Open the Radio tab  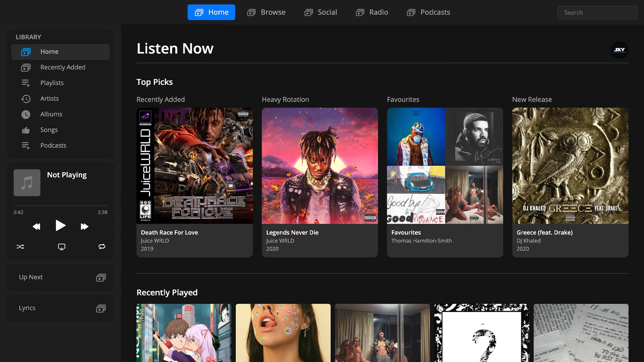[372, 12]
